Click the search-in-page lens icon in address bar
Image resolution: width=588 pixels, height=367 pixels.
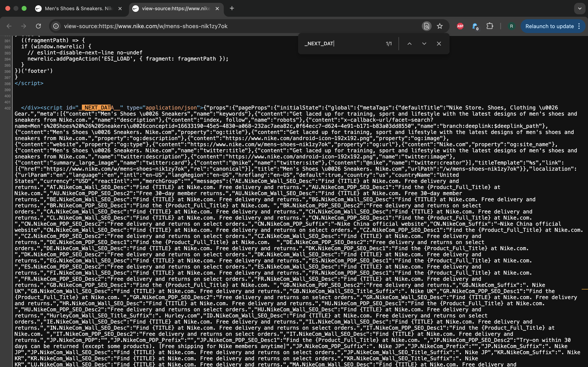point(427,26)
